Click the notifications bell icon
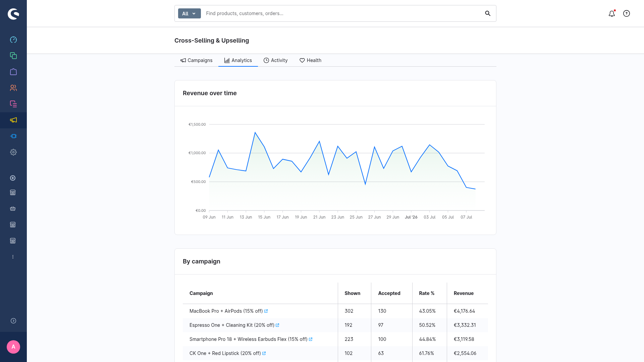Viewport: 644px width, 362px height. click(612, 13)
